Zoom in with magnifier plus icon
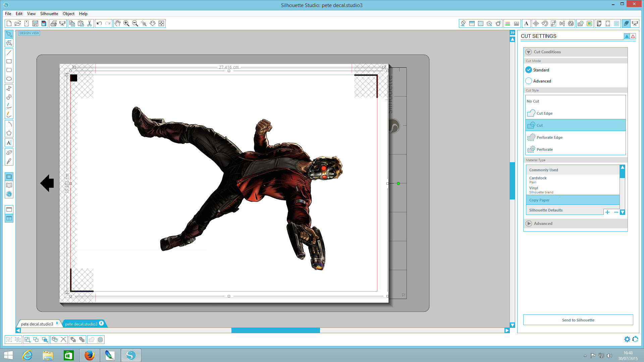 [126, 23]
